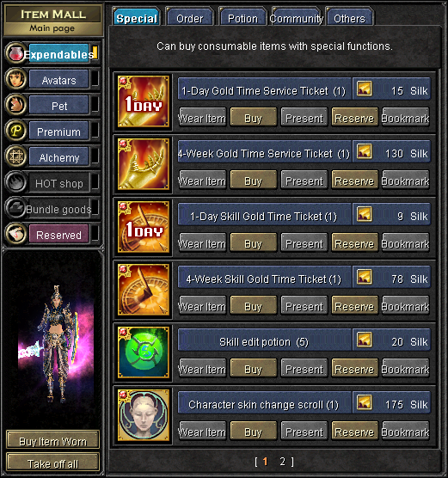Viewport: 448px width, 478px height.
Task: Click the Expendables potion icon
Action: (x=15, y=53)
